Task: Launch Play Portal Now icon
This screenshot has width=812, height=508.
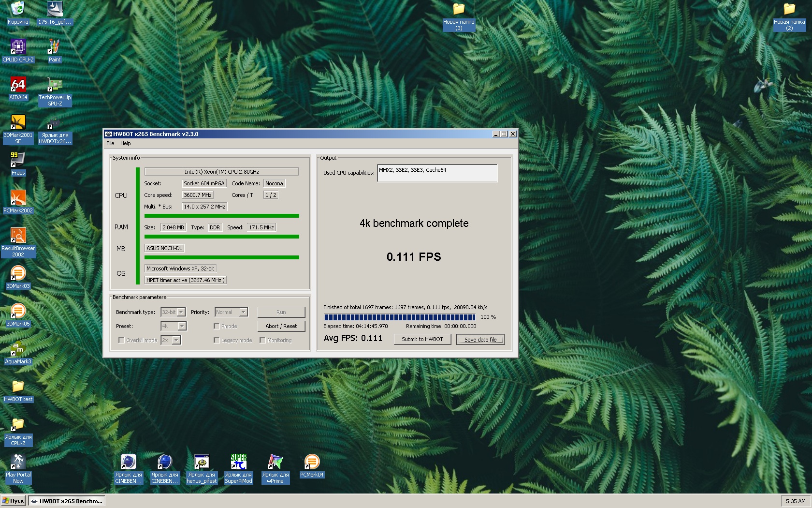Action: 18,469
